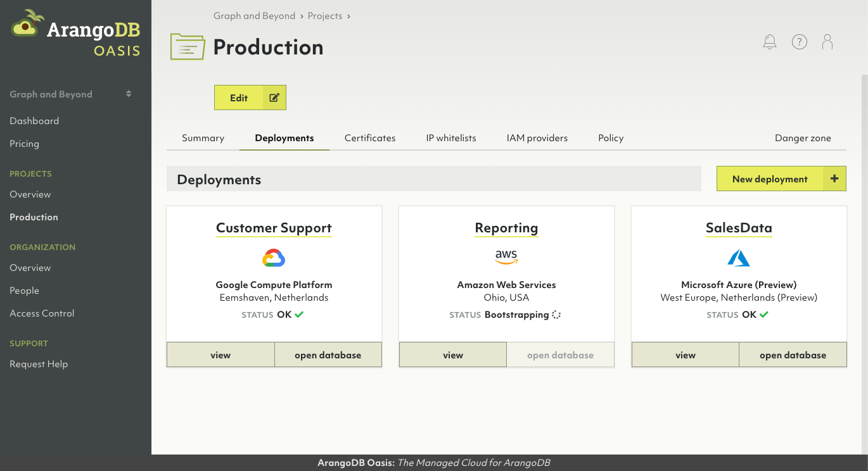Click the notification bell icon
Viewport: 868px width, 471px height.
point(770,42)
